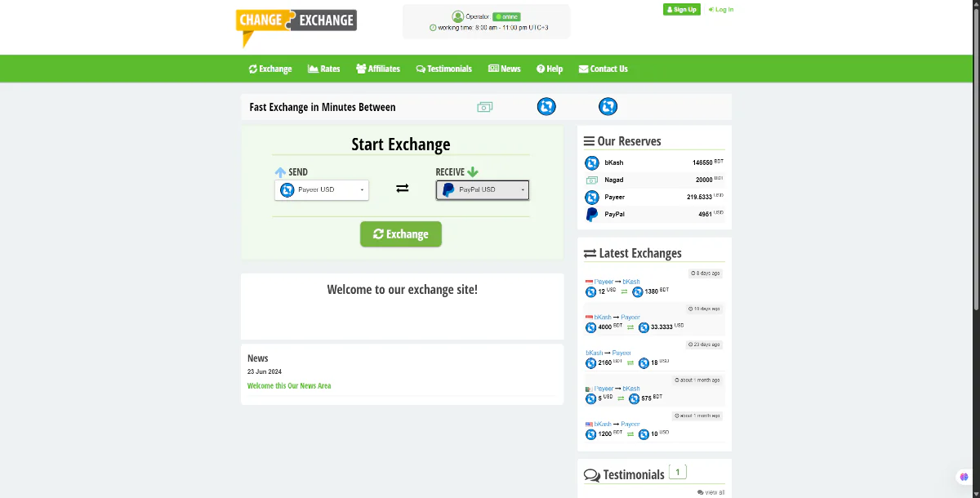
Task: Click the blue up arrow beside SEND
Action: (x=280, y=172)
